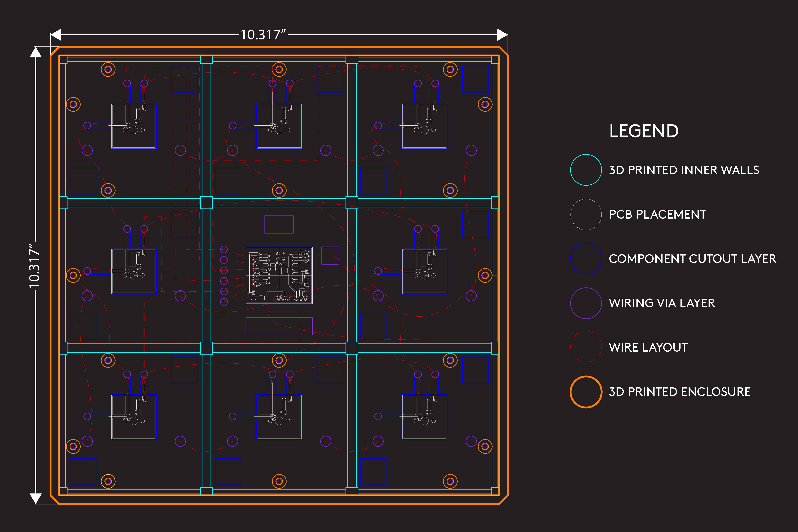
Task: Select the purple Wiring Via Layer legend circle
Action: (x=586, y=303)
